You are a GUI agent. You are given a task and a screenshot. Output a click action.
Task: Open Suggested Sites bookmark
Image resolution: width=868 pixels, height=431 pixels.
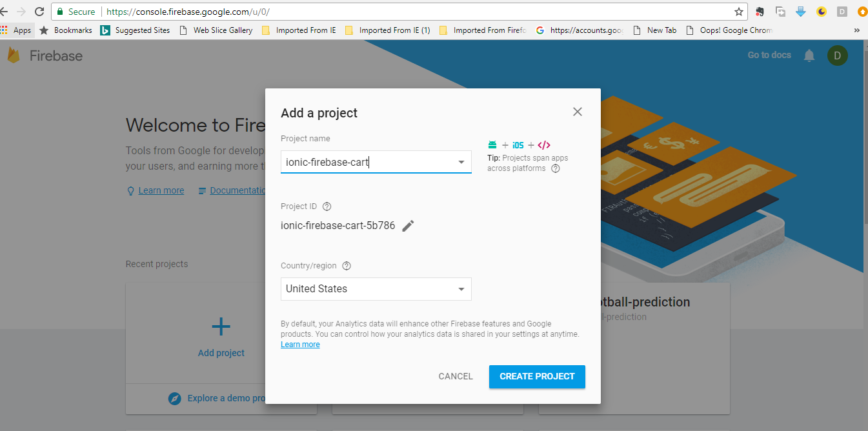pos(136,30)
